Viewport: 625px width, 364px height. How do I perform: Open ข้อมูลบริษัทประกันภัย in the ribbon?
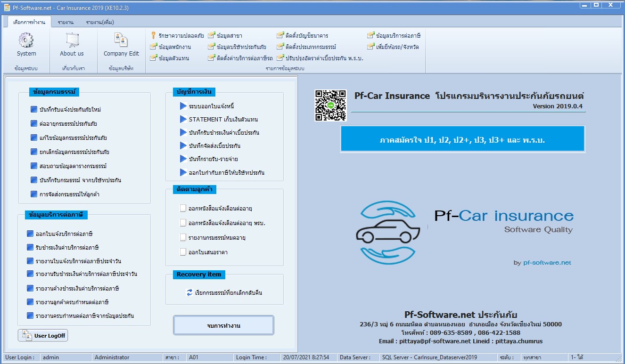[x=237, y=47]
